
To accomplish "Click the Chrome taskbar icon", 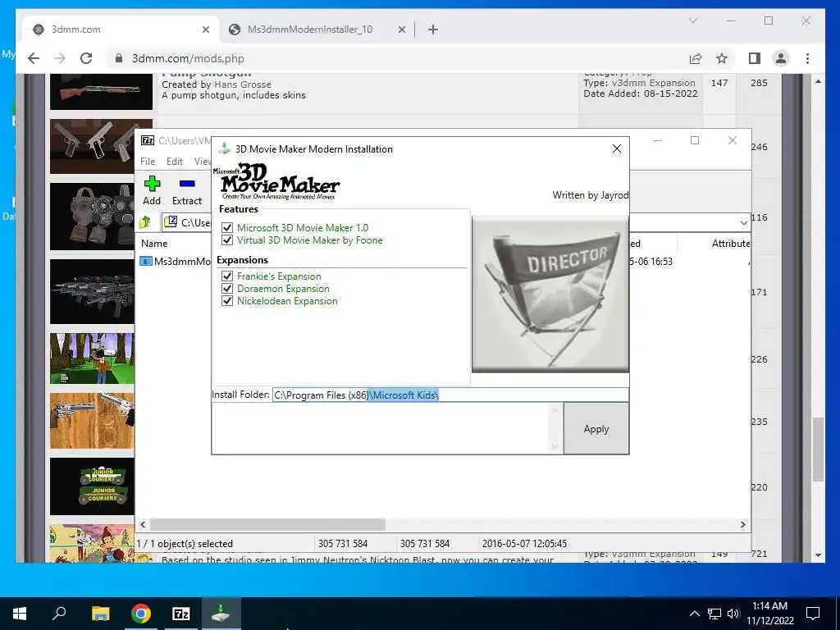I will (x=141, y=614).
